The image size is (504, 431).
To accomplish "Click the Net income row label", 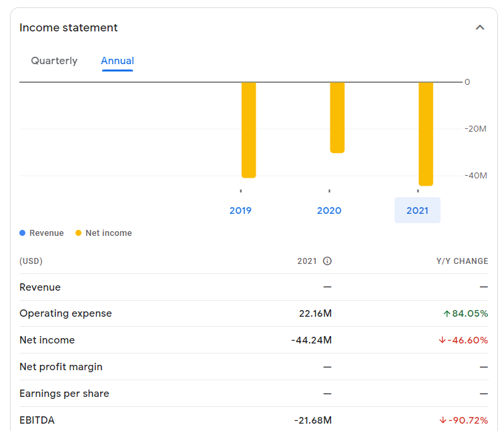I will pyautogui.click(x=47, y=340).
